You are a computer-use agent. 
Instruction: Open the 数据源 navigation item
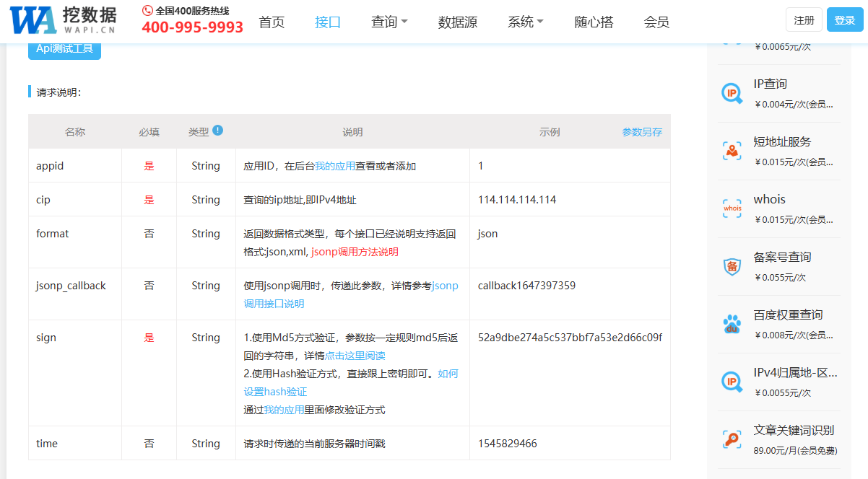click(457, 22)
